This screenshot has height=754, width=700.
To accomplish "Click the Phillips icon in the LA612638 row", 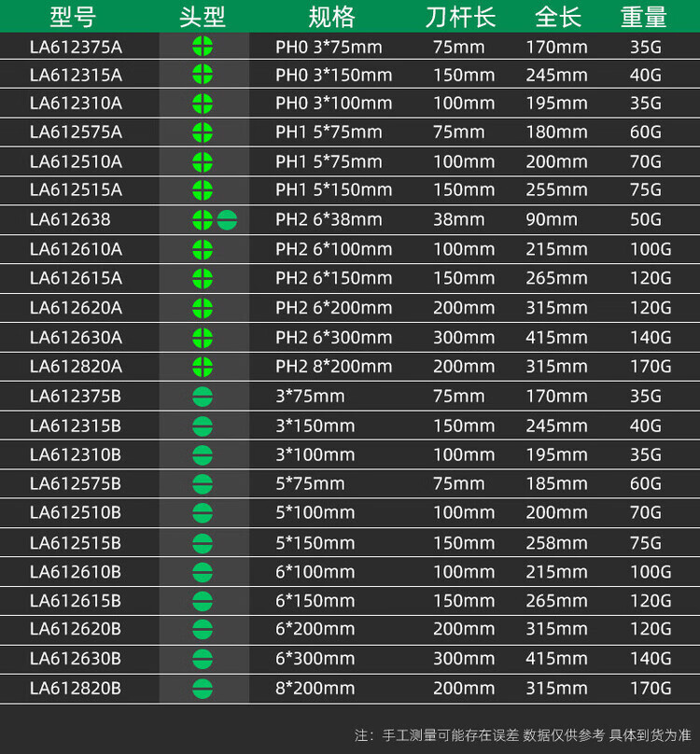I will tap(202, 220).
